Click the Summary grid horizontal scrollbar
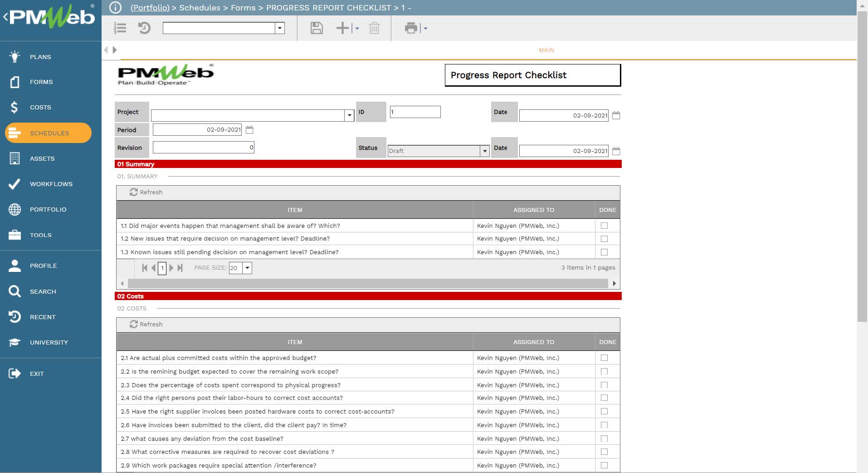The width and height of the screenshot is (868, 473). tap(367, 283)
